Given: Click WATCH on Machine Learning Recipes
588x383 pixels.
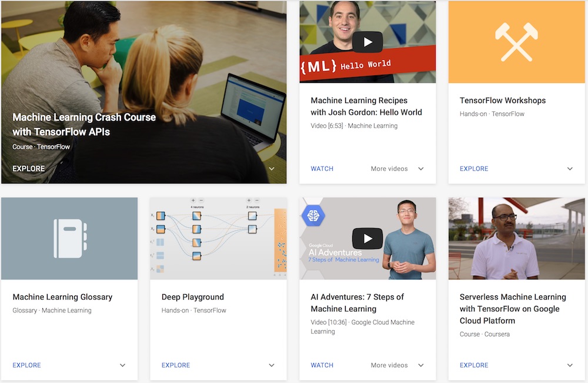Looking at the screenshot, I should pyautogui.click(x=322, y=168).
